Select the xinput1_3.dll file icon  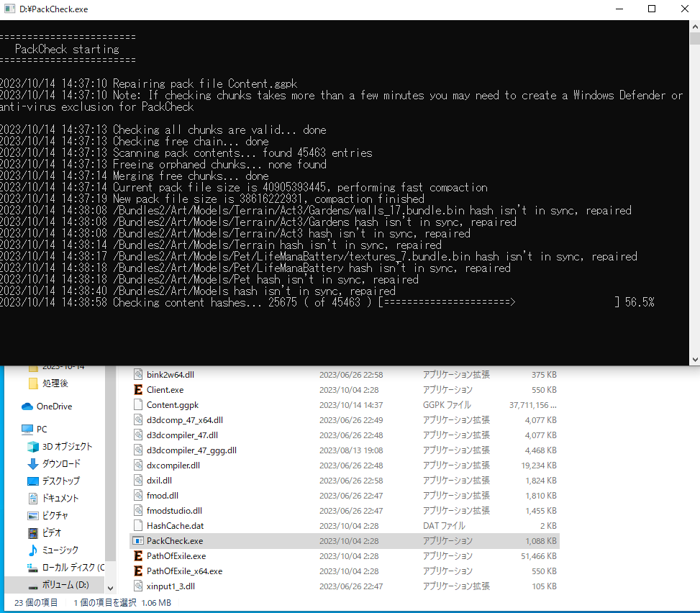point(138,586)
